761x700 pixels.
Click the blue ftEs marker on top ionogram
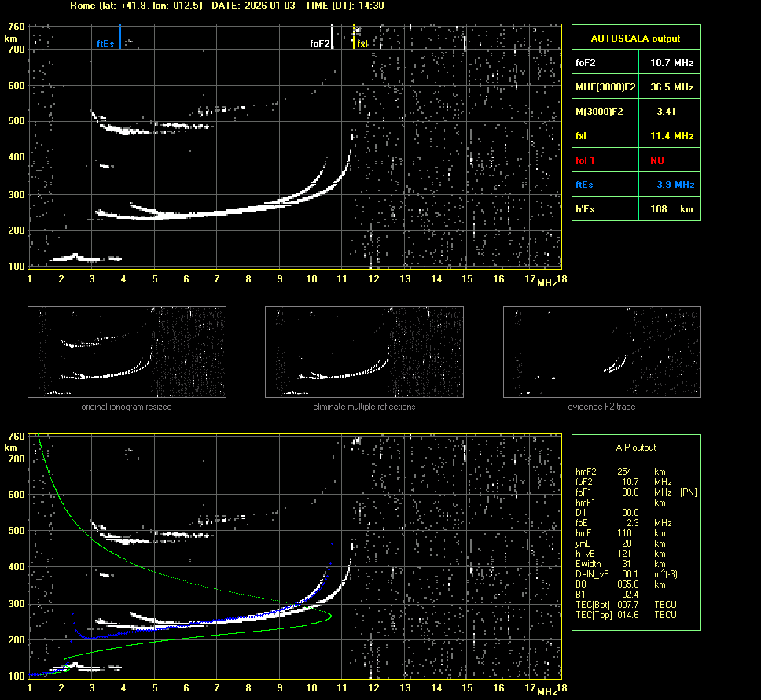pos(119,38)
